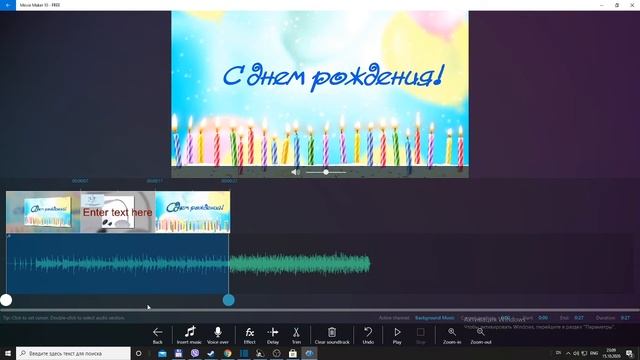Viewport: 640px width, 360px height.
Task: Open the notification center icon
Action: [x=629, y=353]
